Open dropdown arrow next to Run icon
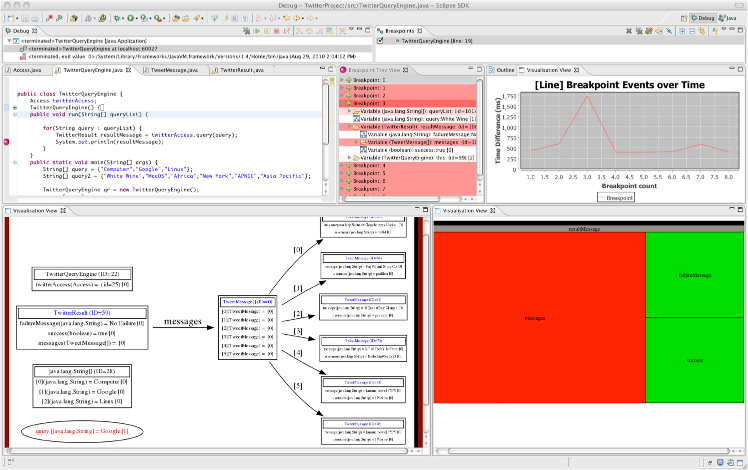 click(x=136, y=19)
